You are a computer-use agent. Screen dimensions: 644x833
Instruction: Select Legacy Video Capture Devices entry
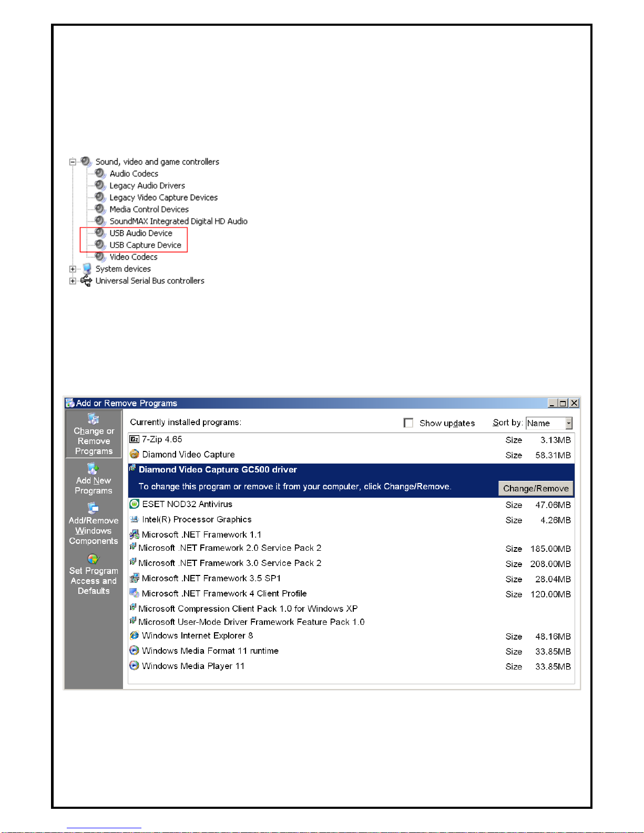pos(163,198)
